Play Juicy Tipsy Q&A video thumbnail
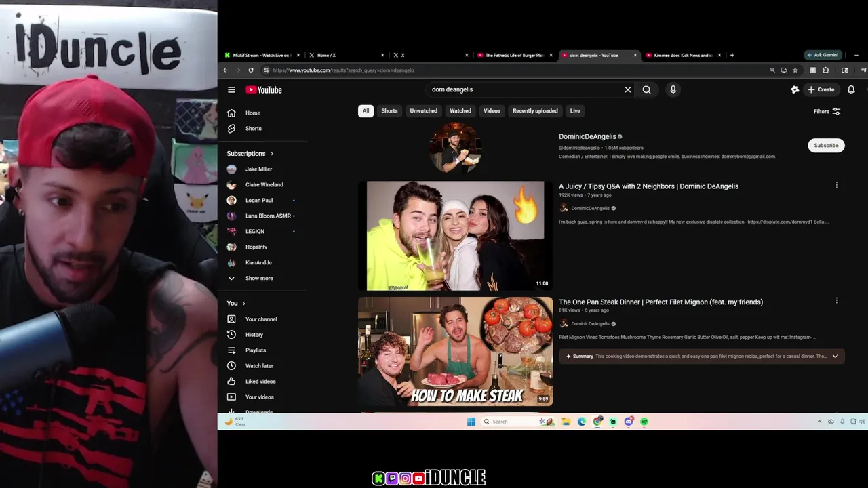The width and height of the screenshot is (868, 488). click(x=455, y=236)
